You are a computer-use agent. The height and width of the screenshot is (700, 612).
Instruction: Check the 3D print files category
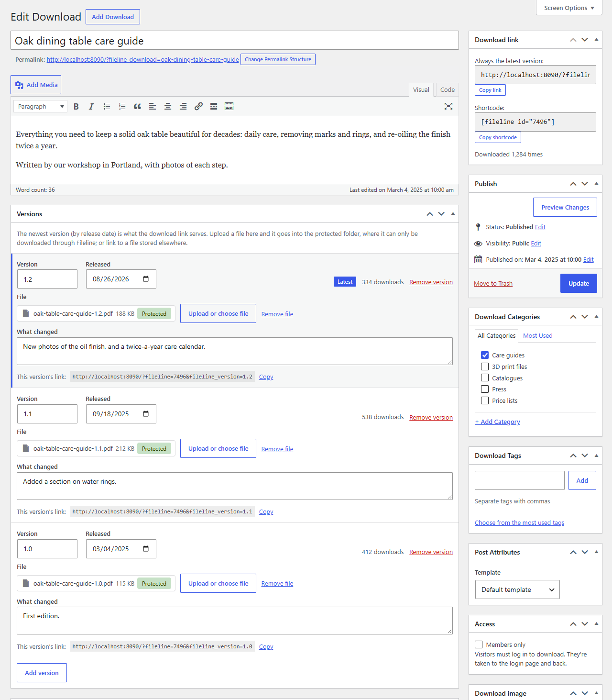[x=485, y=367]
